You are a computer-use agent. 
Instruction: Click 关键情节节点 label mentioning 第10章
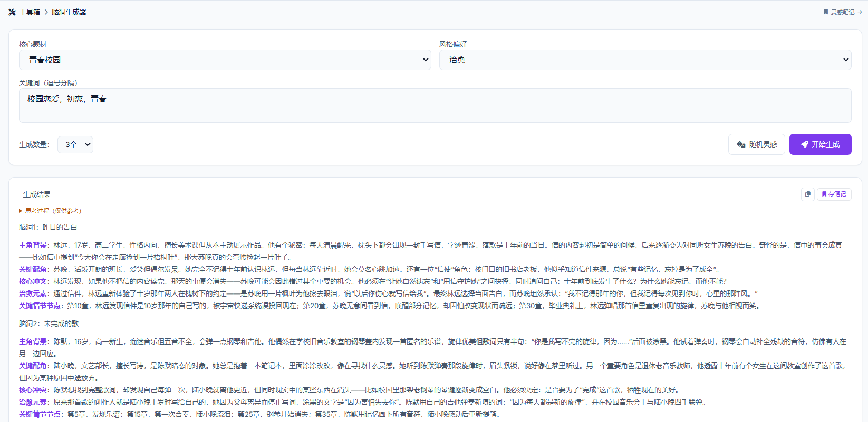click(x=40, y=306)
